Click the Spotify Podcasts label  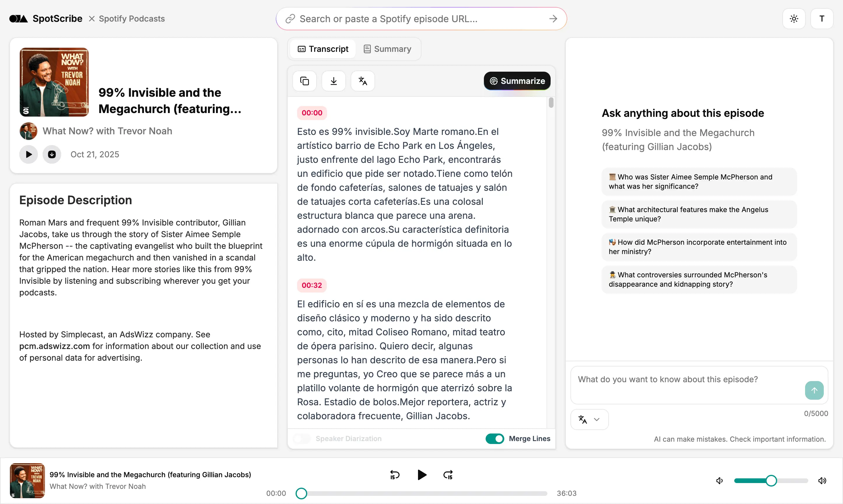coord(132,19)
